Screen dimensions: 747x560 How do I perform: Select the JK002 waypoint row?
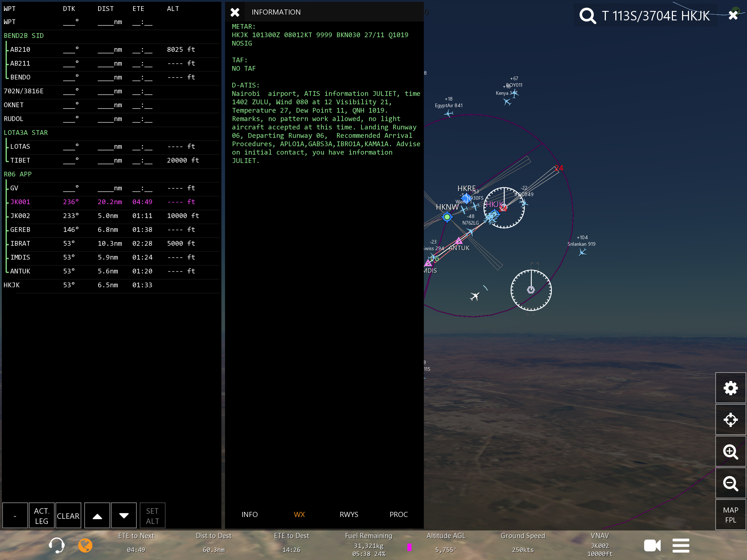tap(109, 216)
